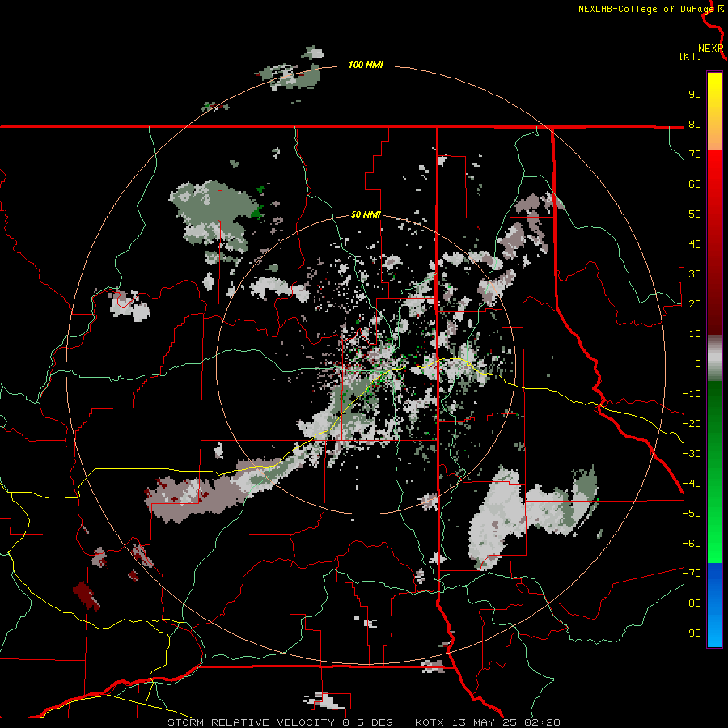This screenshot has width=728, height=728.
Task: Click the -80 value on the velocity scale
Action: coord(692,603)
